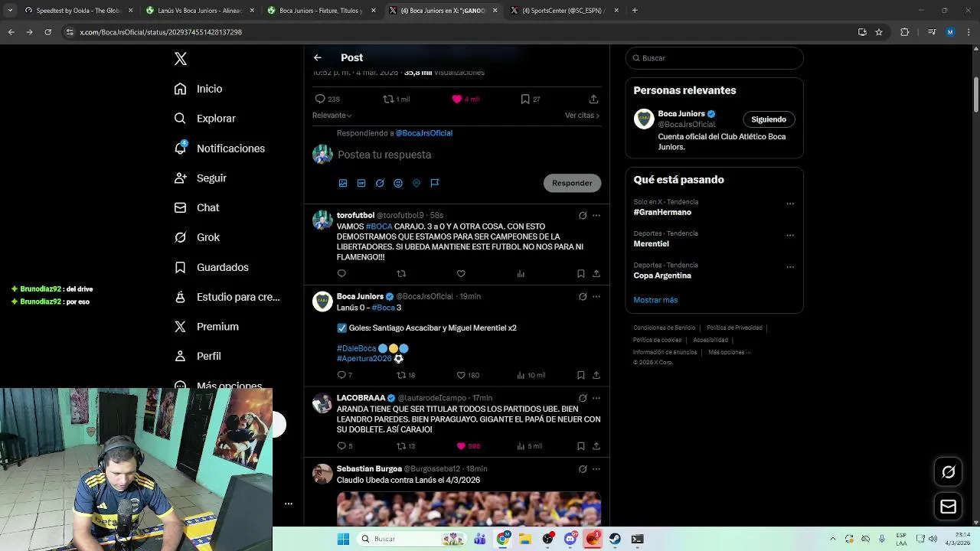Open Seguir in sidebar

(x=200, y=178)
